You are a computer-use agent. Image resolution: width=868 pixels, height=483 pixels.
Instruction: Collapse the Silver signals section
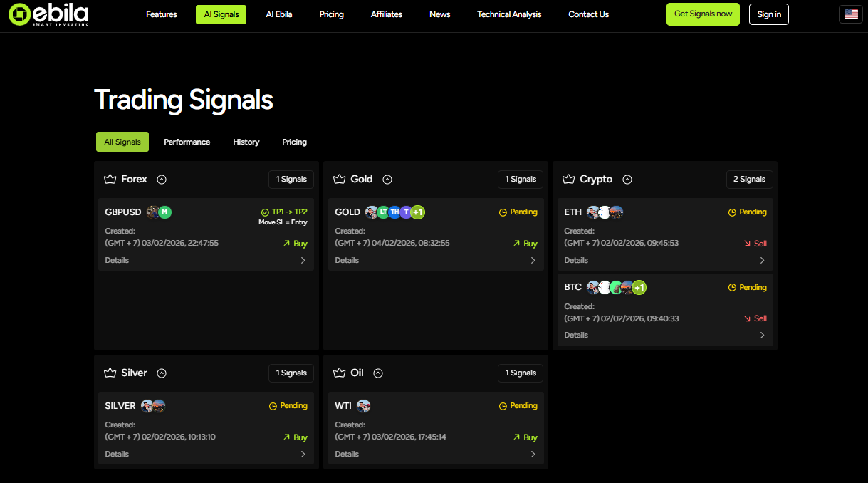click(162, 373)
